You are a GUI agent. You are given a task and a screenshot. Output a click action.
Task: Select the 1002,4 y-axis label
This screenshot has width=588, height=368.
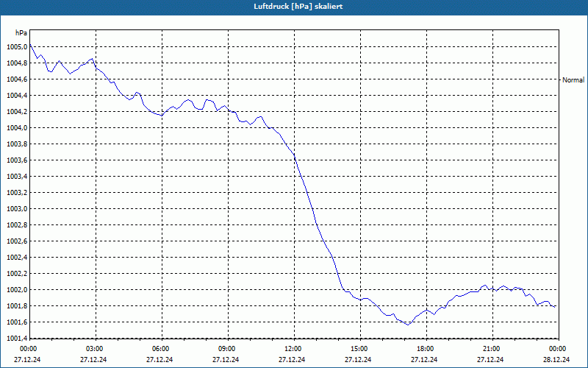point(17,257)
